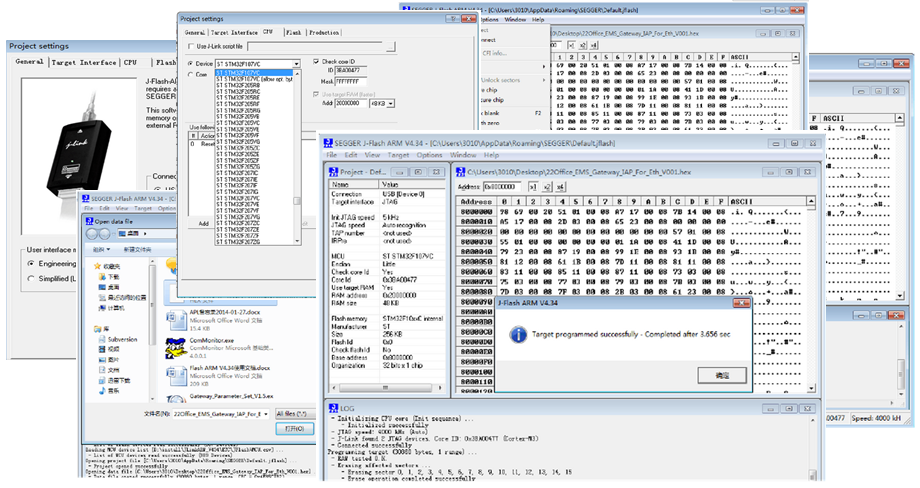Click the Help menu in rear J-Flash window
Viewport: 920px width, 488px height.
tap(538, 19)
